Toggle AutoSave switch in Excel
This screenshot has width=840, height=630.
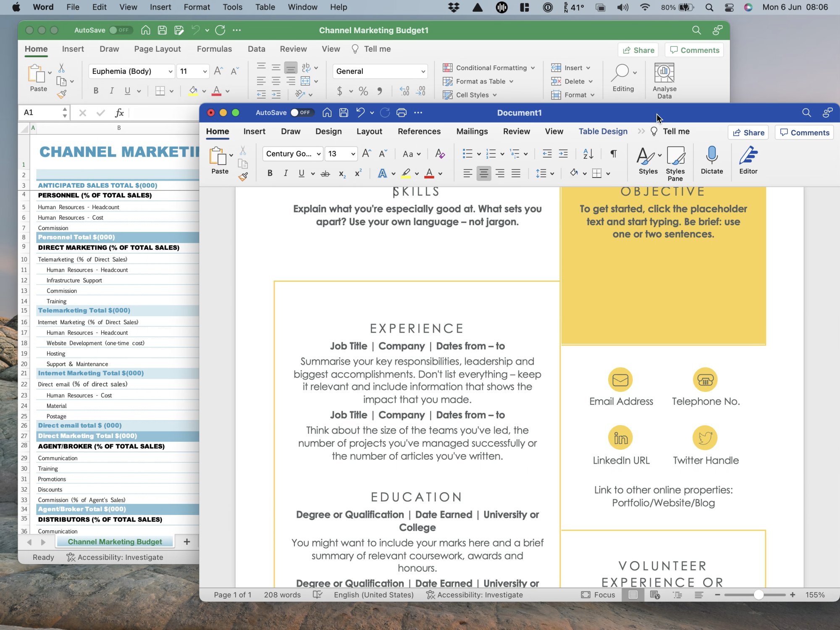point(120,30)
